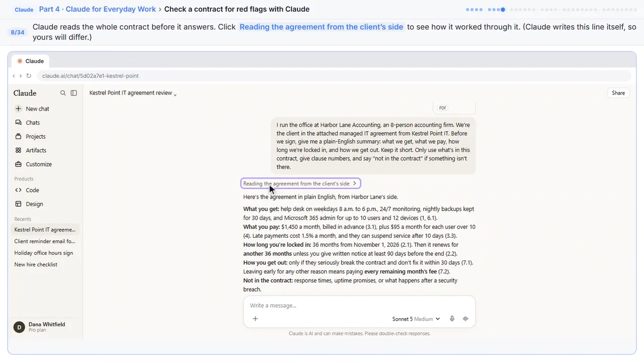Expand 'Reading the agreement from the client's side'

[x=300, y=184]
